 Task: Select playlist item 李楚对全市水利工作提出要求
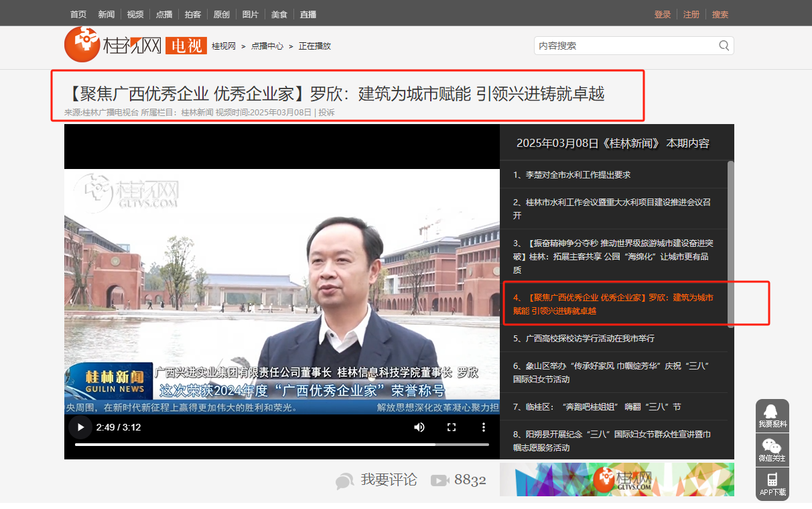click(571, 174)
